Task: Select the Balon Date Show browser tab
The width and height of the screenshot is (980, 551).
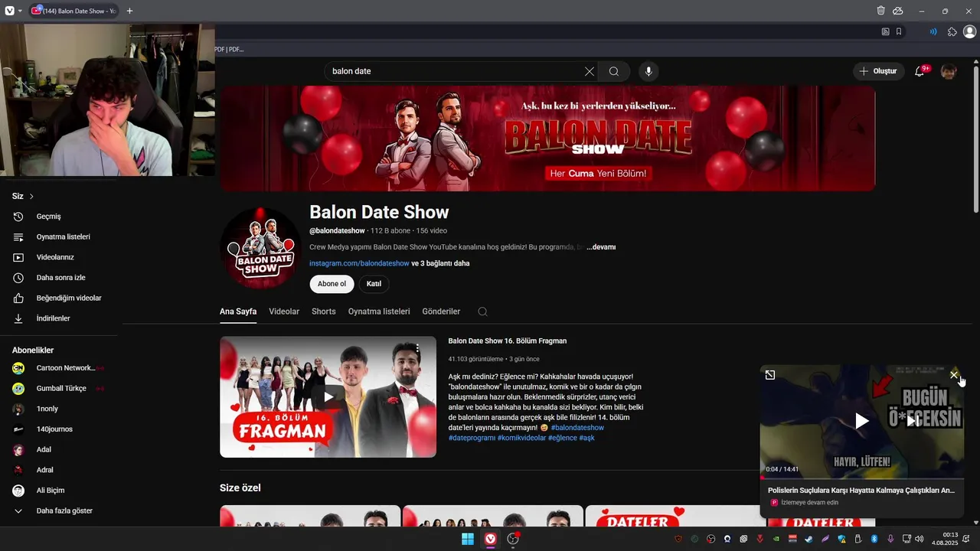Action: 74,11
